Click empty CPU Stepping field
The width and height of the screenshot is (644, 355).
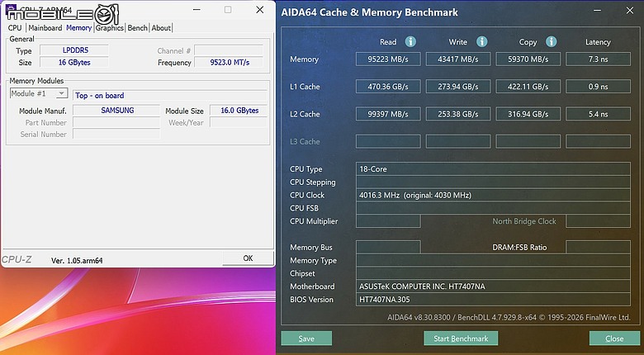point(493,182)
